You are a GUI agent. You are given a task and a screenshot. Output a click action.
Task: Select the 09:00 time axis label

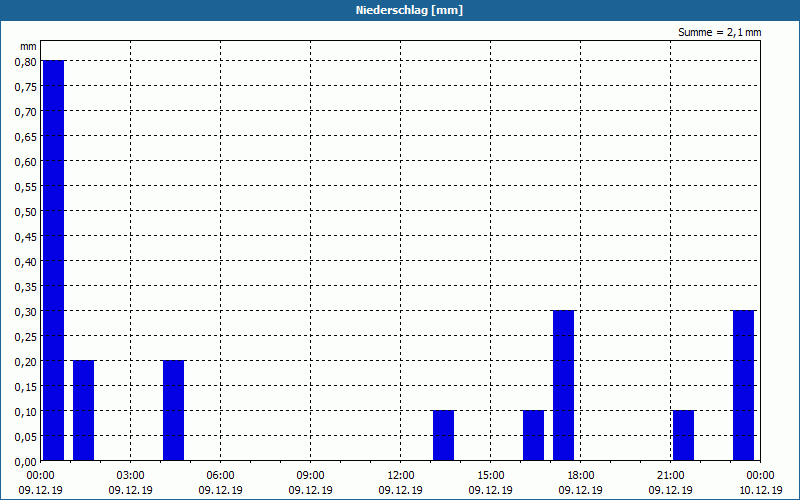point(310,475)
